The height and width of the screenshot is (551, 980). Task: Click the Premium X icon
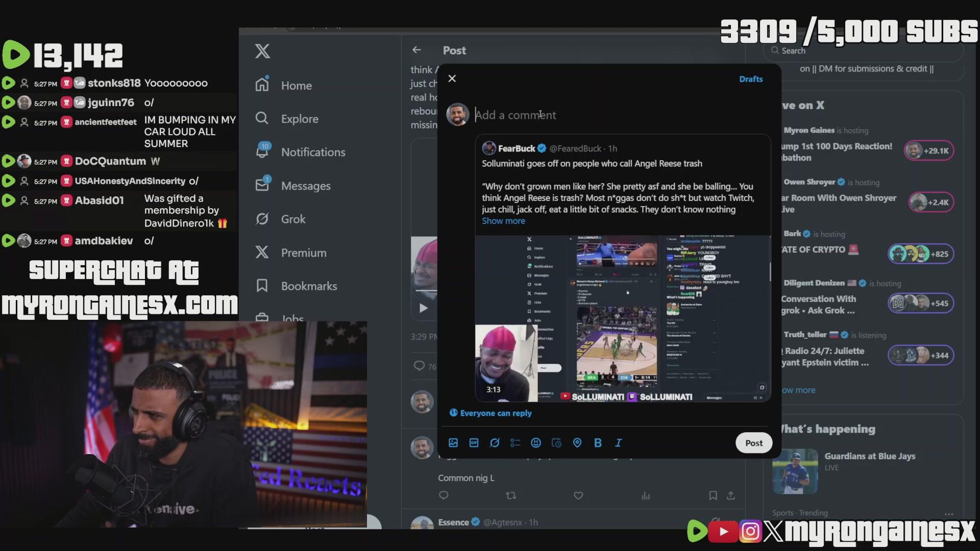coord(262,252)
